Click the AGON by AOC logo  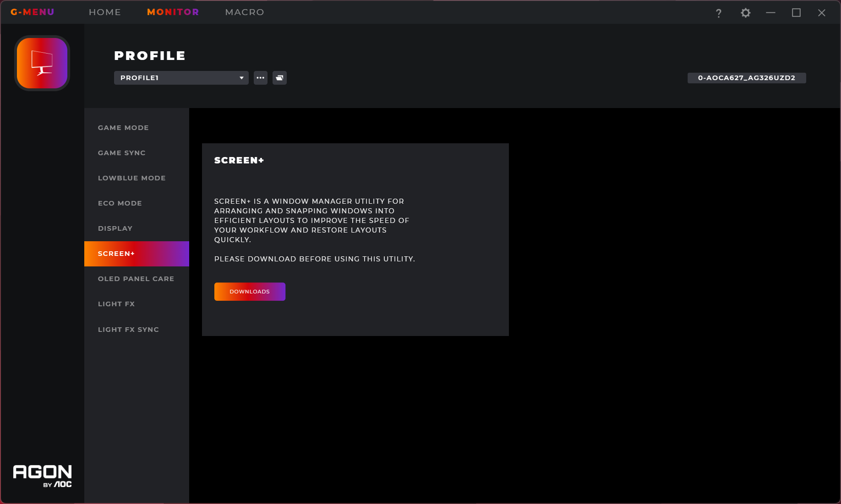tap(43, 477)
